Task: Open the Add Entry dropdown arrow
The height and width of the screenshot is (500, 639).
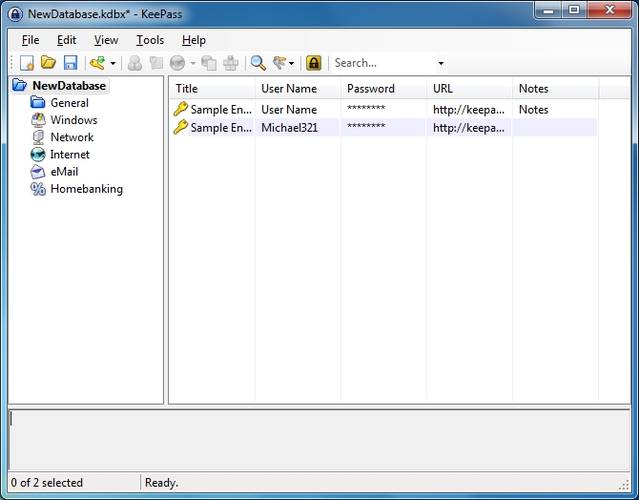Action: [x=113, y=64]
